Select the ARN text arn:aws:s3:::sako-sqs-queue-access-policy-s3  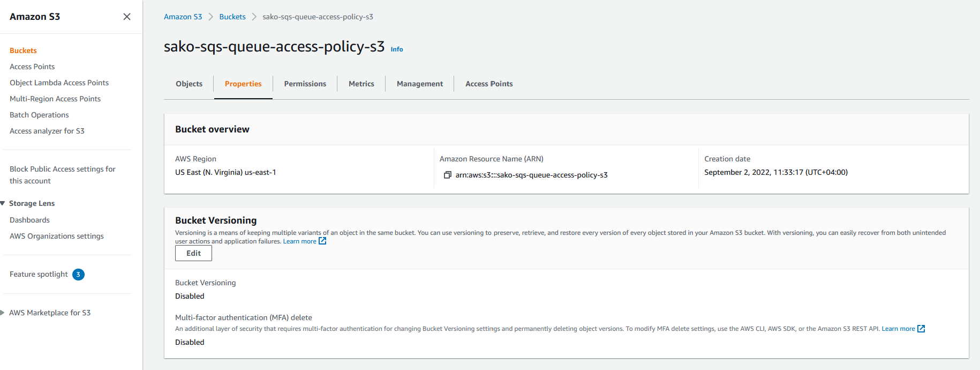point(531,175)
